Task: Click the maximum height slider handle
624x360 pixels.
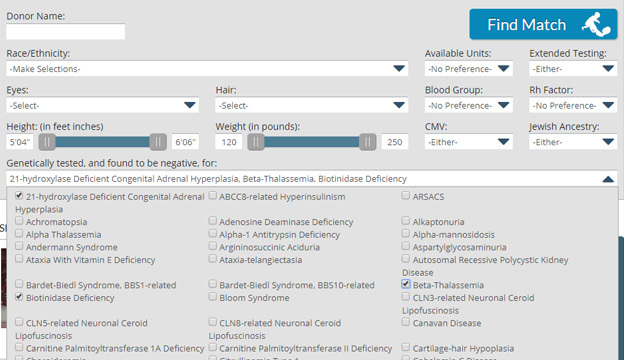Action: click(158, 142)
